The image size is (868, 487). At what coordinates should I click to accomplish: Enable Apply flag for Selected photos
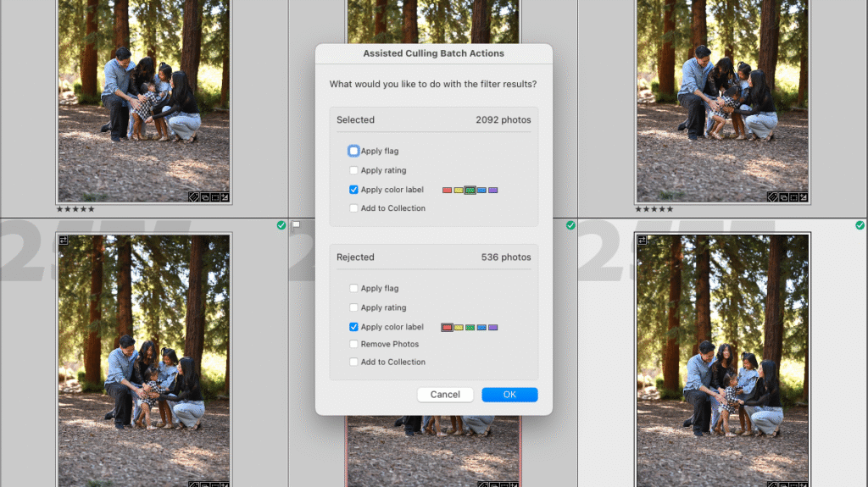coord(353,151)
